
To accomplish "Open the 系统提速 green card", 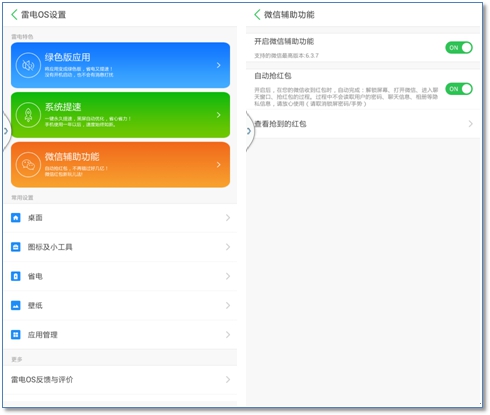I will (x=120, y=115).
